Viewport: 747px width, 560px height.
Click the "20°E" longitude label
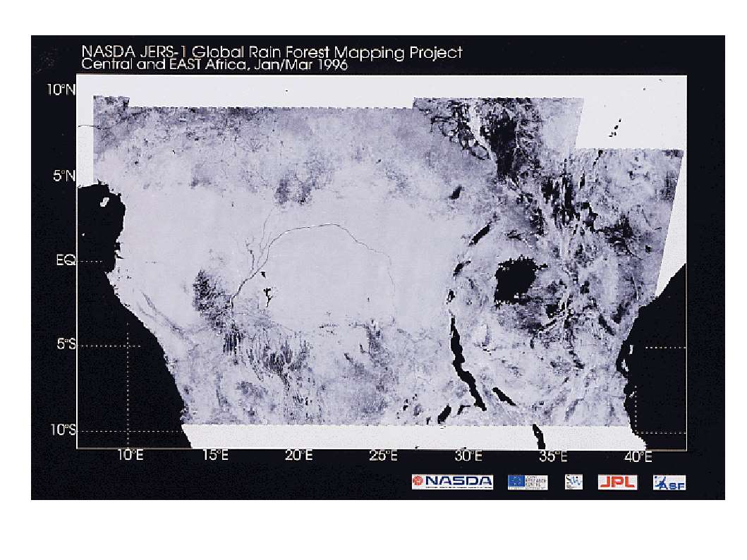click(299, 456)
